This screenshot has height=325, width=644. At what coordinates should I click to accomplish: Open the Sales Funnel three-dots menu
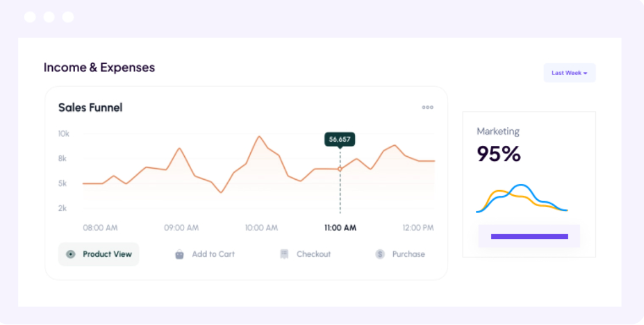[x=428, y=107]
